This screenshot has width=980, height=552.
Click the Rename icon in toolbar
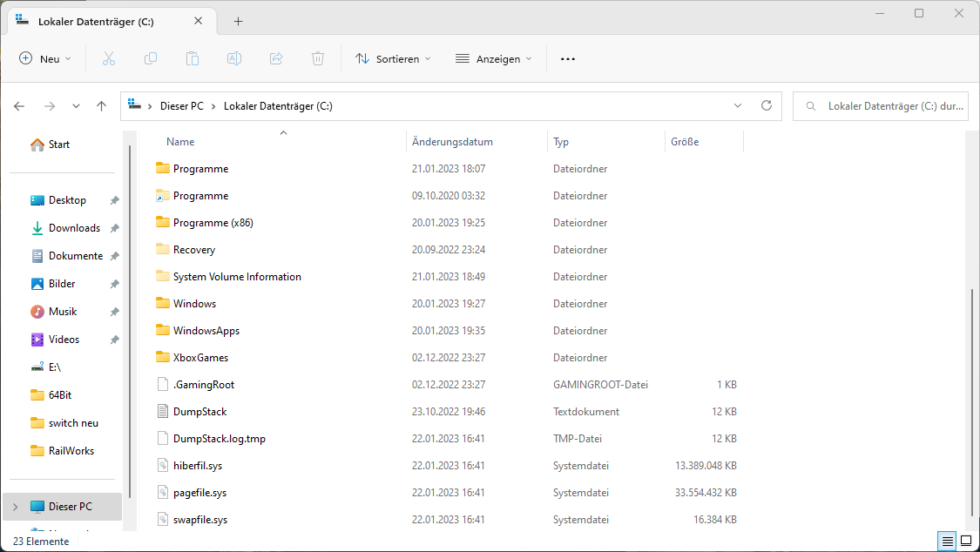click(234, 58)
